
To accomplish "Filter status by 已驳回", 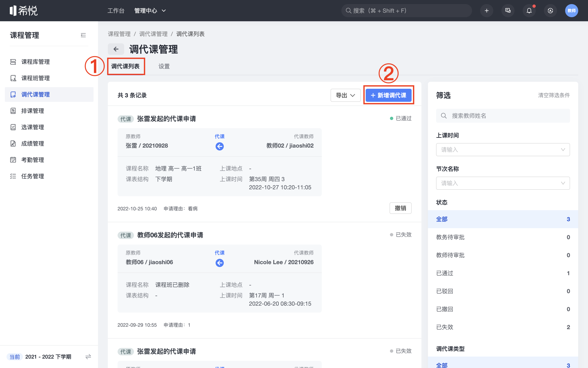I will 503,291.
